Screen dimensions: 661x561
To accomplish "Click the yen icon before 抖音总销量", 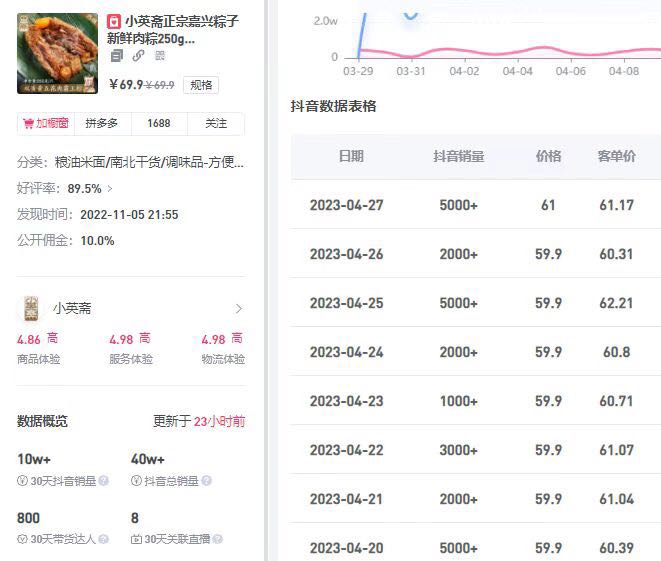I will (x=136, y=480).
